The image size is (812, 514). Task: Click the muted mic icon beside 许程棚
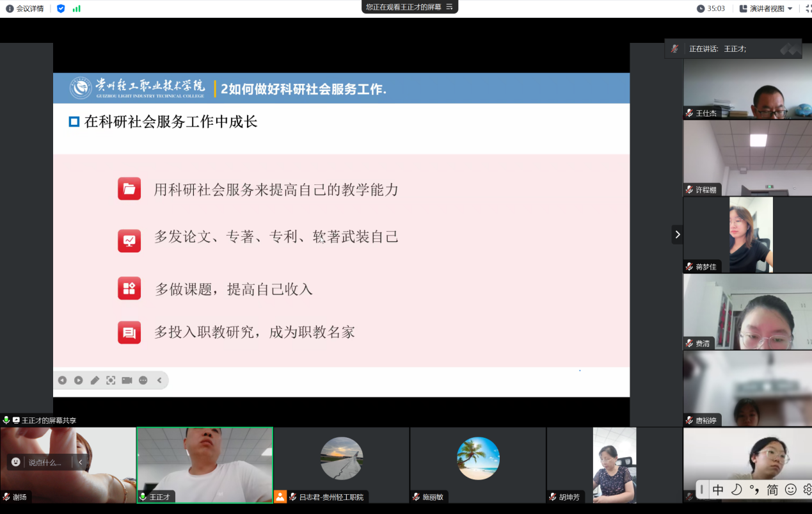tap(689, 189)
